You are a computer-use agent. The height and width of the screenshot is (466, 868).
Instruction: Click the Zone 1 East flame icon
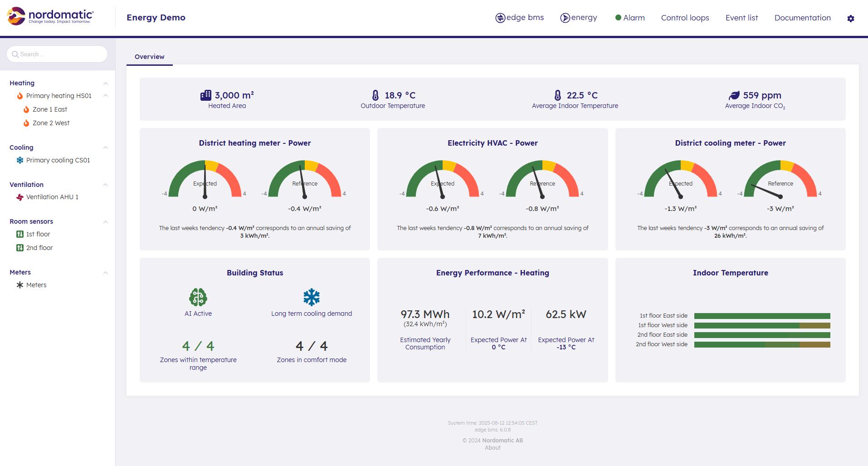[26, 110]
